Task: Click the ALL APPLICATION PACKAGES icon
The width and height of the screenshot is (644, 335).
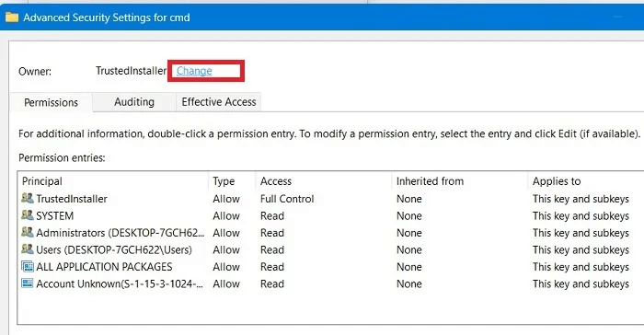Action: (x=28, y=266)
